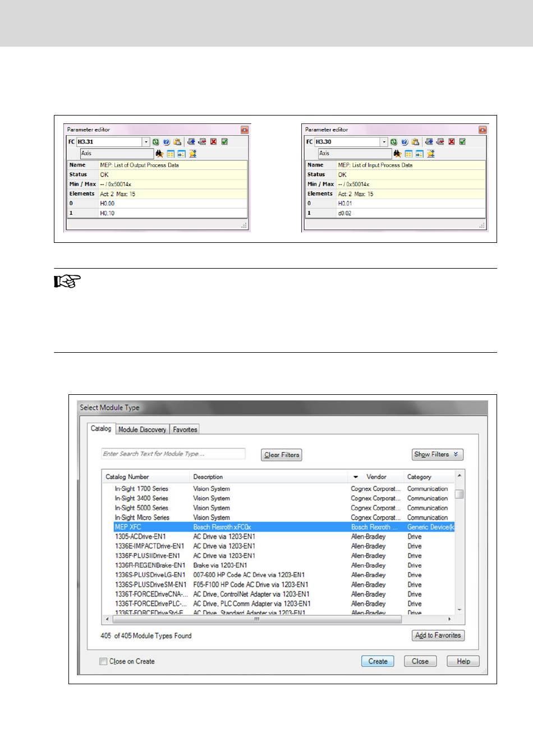Image resolution: width=533 pixels, height=756 pixels.
Task: Click green refresh icon in H3.30 parameter editor
Action: tap(394, 142)
